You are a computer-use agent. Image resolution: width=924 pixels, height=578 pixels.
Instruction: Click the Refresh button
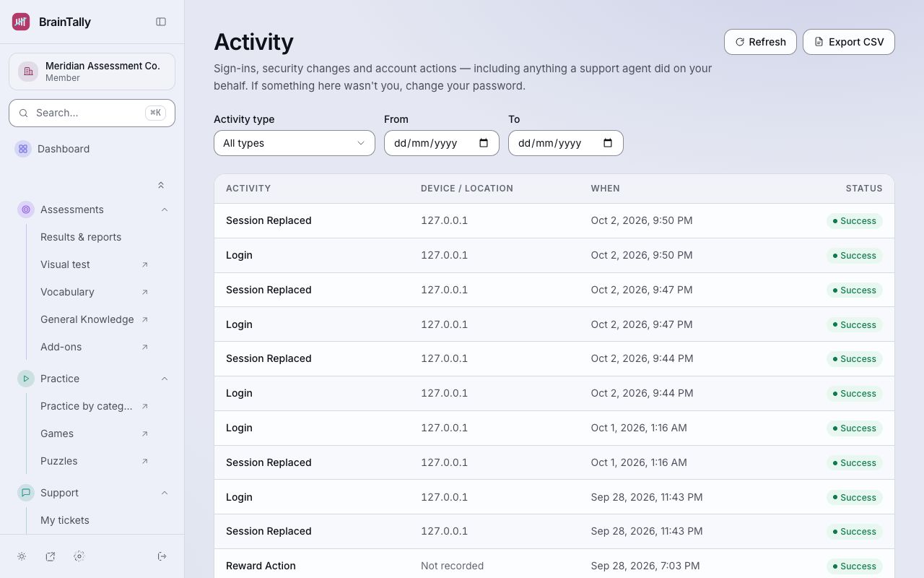pyautogui.click(x=760, y=42)
